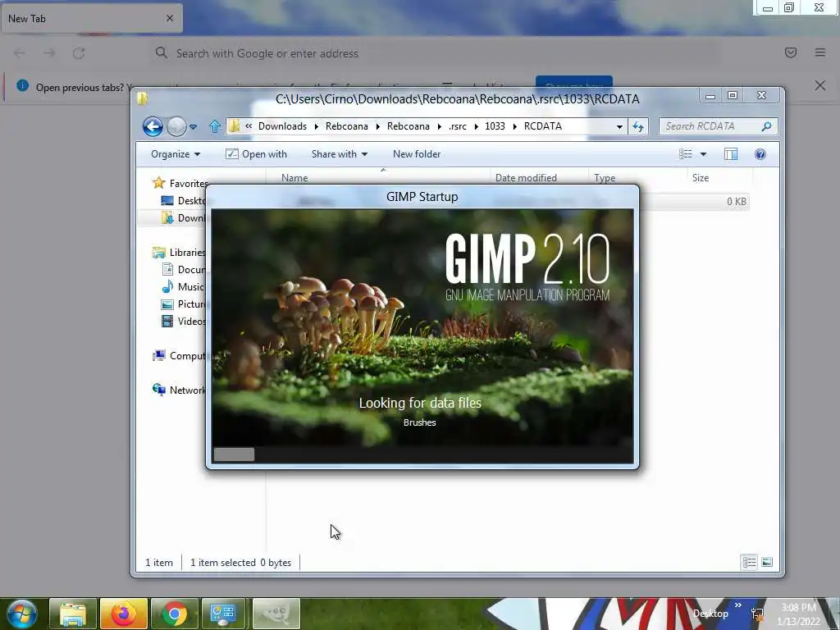Open the view options dropdown arrow
The width and height of the screenshot is (840, 630).
point(703,154)
